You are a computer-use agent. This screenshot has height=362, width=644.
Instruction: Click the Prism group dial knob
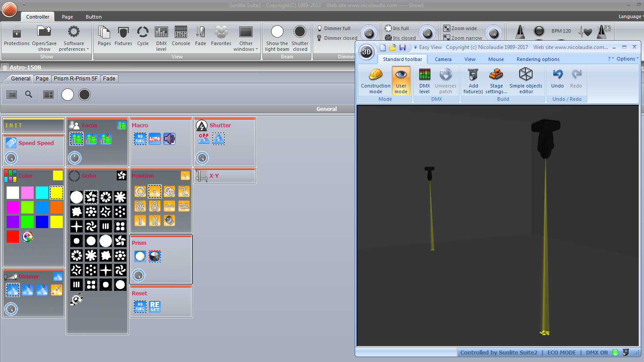(138, 275)
